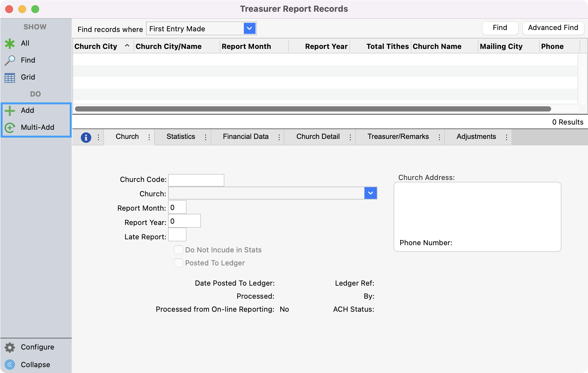Open the Church selection dropdown
588x373 pixels.
click(x=370, y=193)
